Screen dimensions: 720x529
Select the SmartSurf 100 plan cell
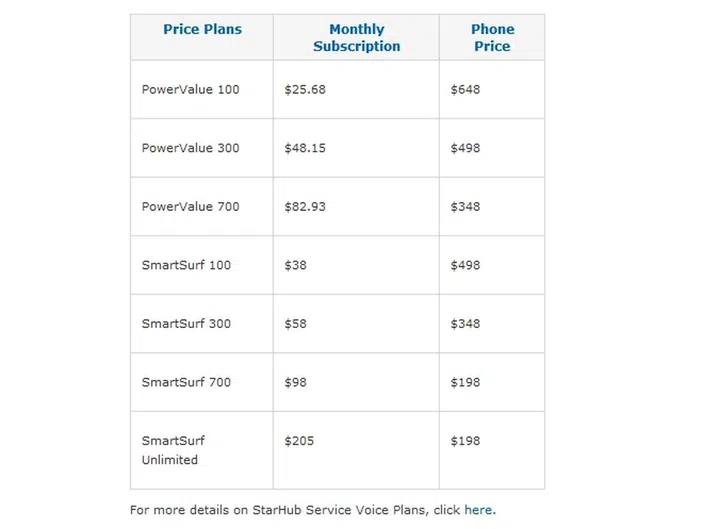[x=186, y=265]
